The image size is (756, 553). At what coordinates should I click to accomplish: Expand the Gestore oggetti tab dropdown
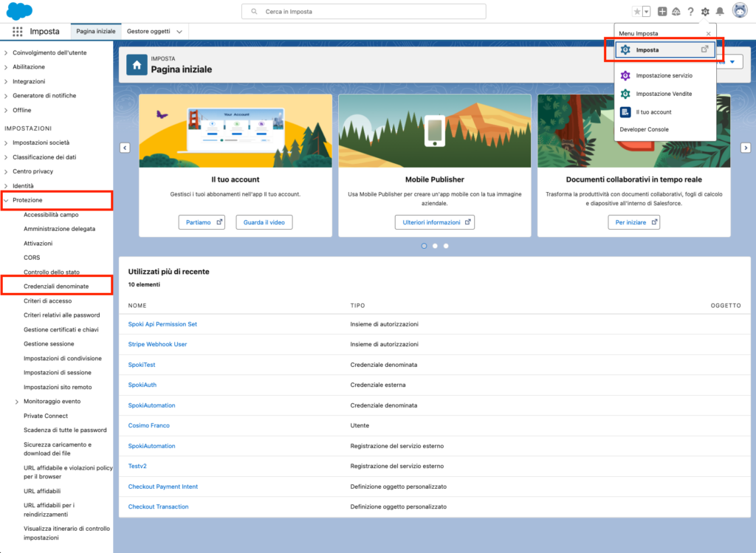point(179,32)
